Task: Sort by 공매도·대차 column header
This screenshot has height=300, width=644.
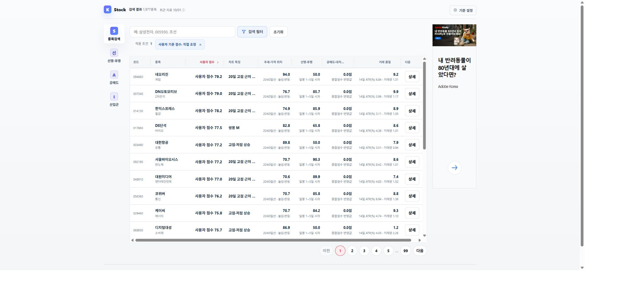Action: [335, 62]
